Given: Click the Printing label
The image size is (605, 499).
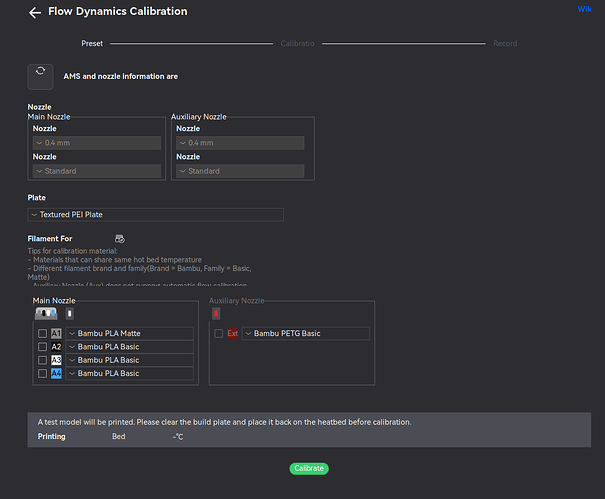Looking at the screenshot, I should click(x=51, y=436).
